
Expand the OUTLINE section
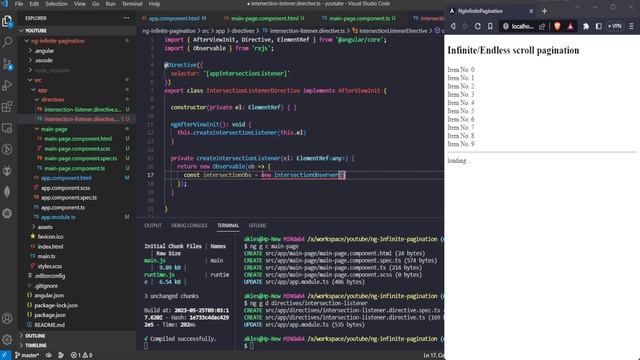35,336
